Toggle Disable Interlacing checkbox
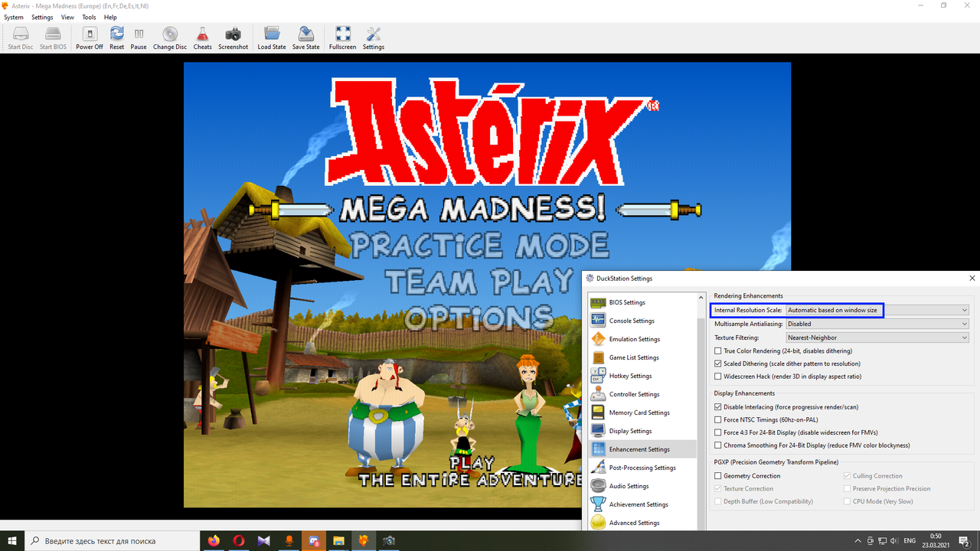This screenshot has height=551, width=980. [x=718, y=407]
